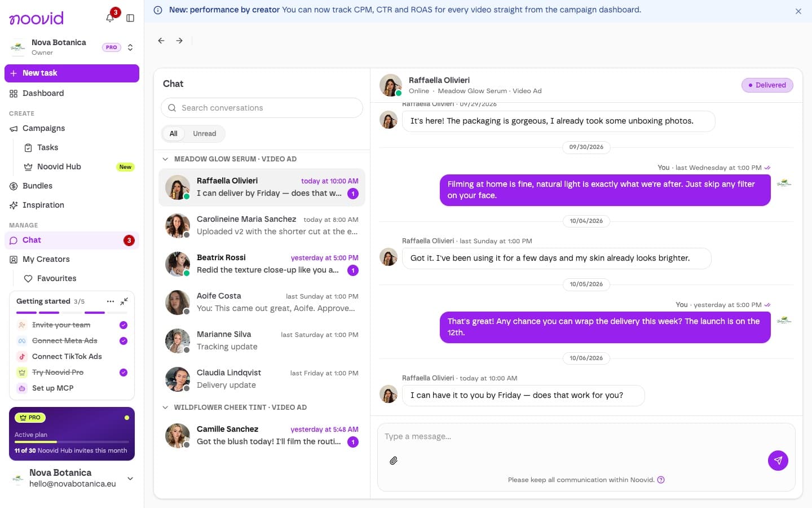Click the Noovid Hub invites usage bar

[72, 442]
